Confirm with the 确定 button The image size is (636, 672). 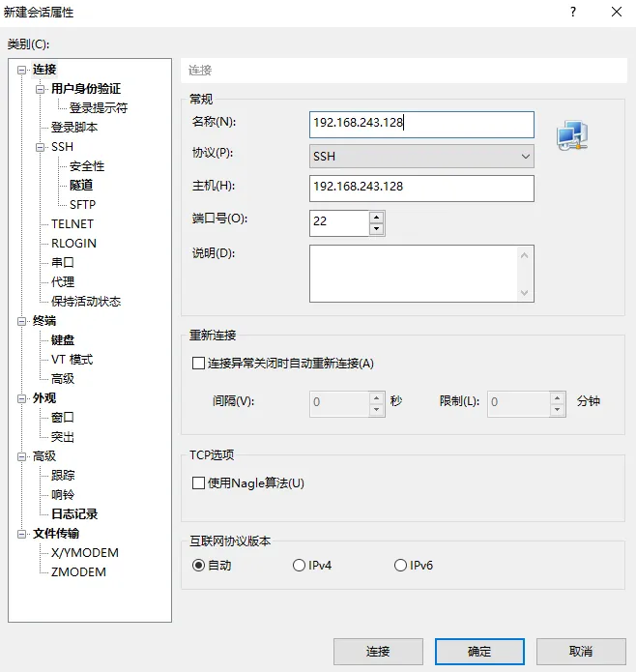click(x=479, y=652)
